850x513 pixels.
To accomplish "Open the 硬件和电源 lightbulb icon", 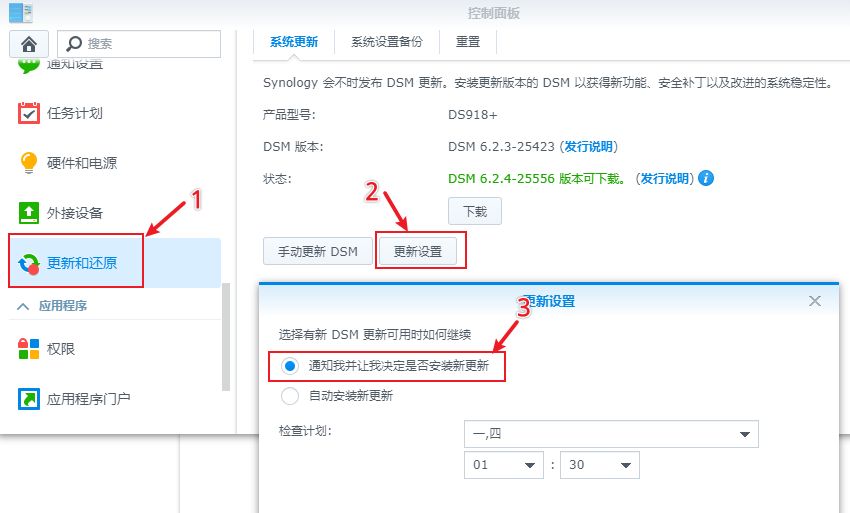I will (29, 163).
